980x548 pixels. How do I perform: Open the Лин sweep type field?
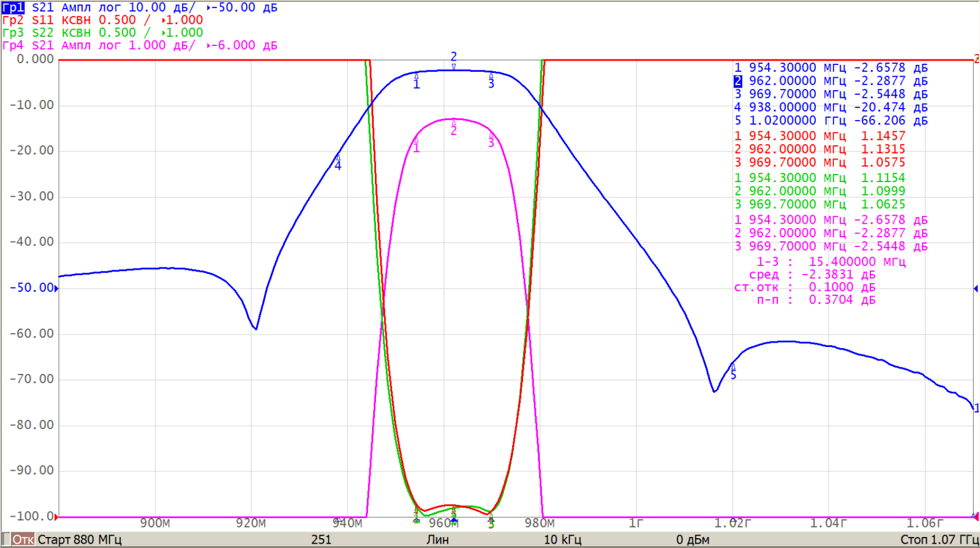coord(437,540)
